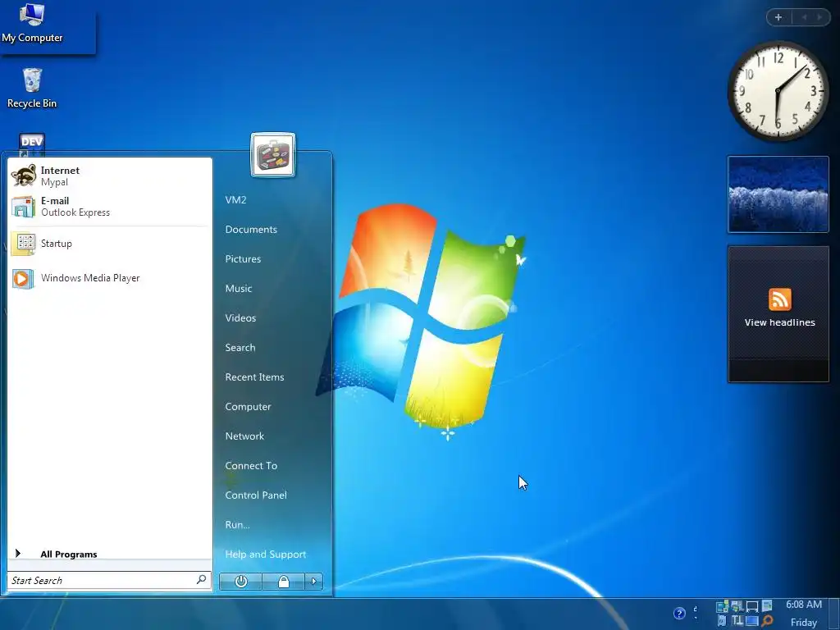The width and height of the screenshot is (840, 630).
Task: Open Documents from Start menu
Action: pyautogui.click(x=251, y=230)
